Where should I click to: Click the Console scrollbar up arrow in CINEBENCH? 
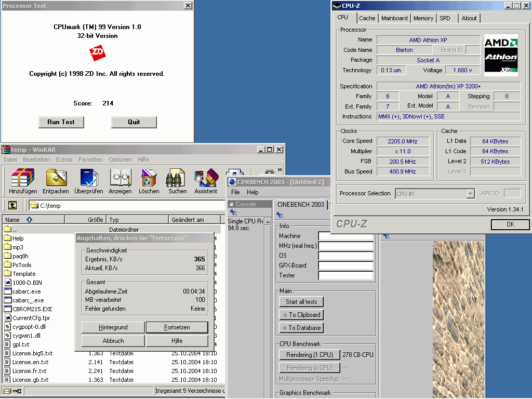pyautogui.click(x=268, y=221)
